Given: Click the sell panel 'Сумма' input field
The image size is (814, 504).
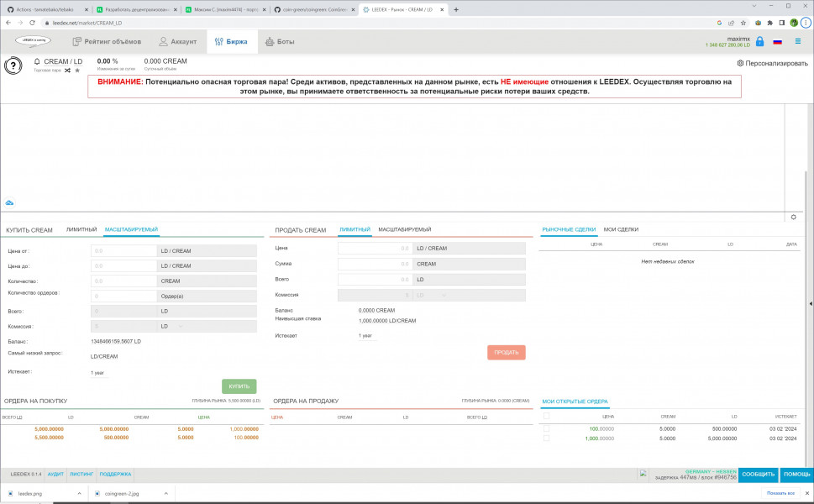Looking at the screenshot, I should [x=375, y=264].
